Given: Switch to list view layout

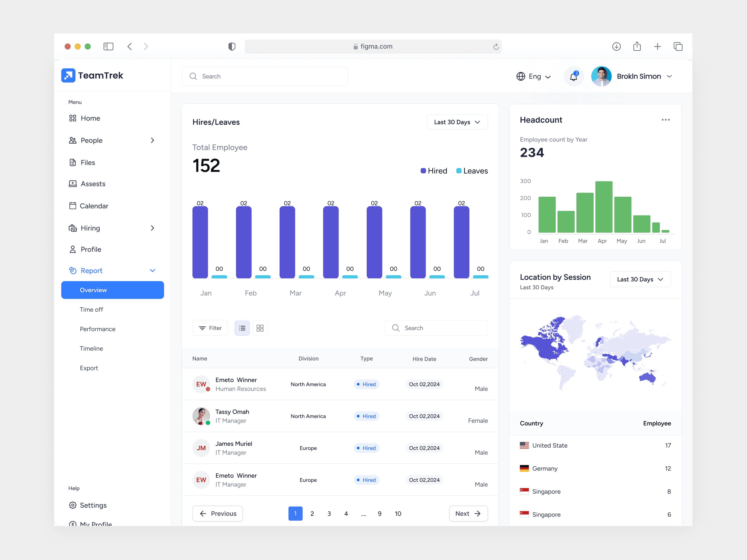Looking at the screenshot, I should [242, 328].
